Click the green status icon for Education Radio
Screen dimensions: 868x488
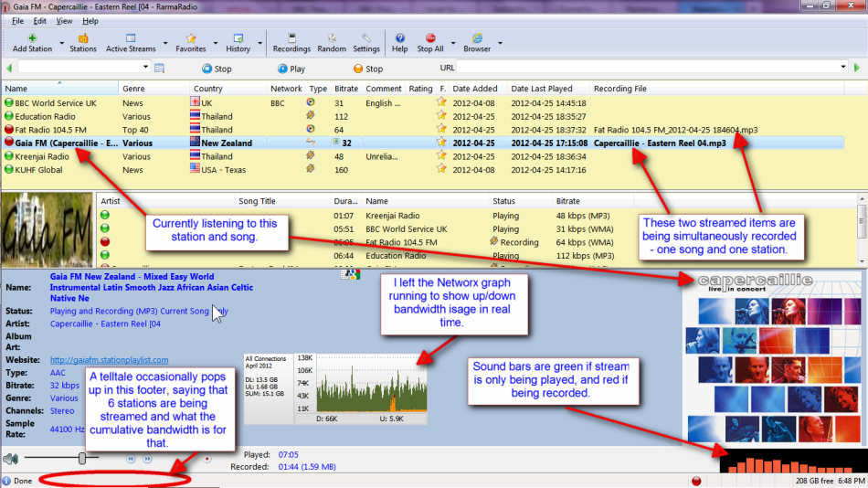tap(9, 116)
